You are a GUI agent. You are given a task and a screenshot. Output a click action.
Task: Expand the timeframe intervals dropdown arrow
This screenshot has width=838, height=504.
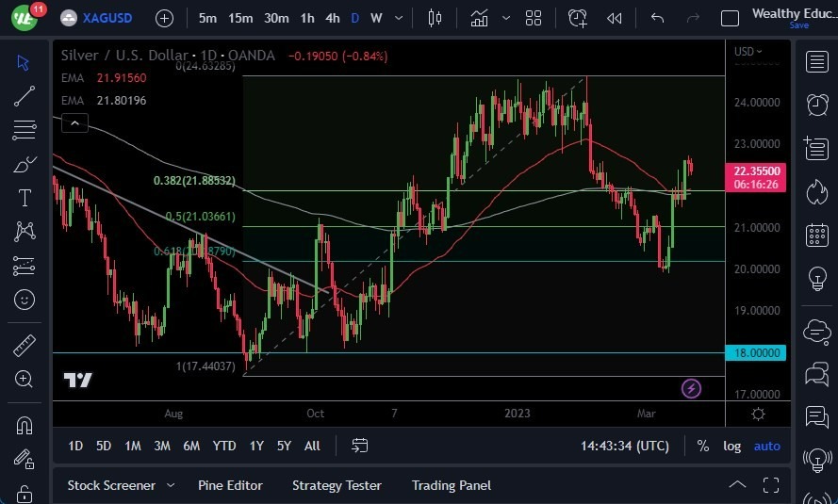click(x=401, y=18)
